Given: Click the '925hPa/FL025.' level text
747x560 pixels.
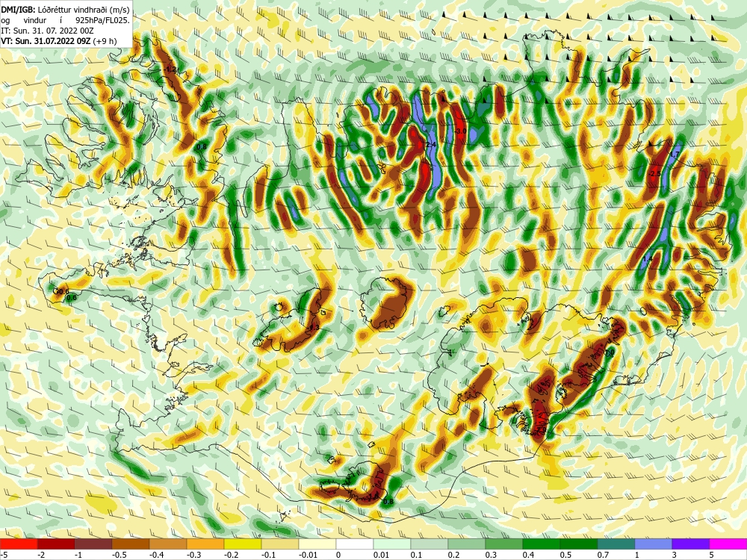Looking at the screenshot, I should click(x=102, y=20).
